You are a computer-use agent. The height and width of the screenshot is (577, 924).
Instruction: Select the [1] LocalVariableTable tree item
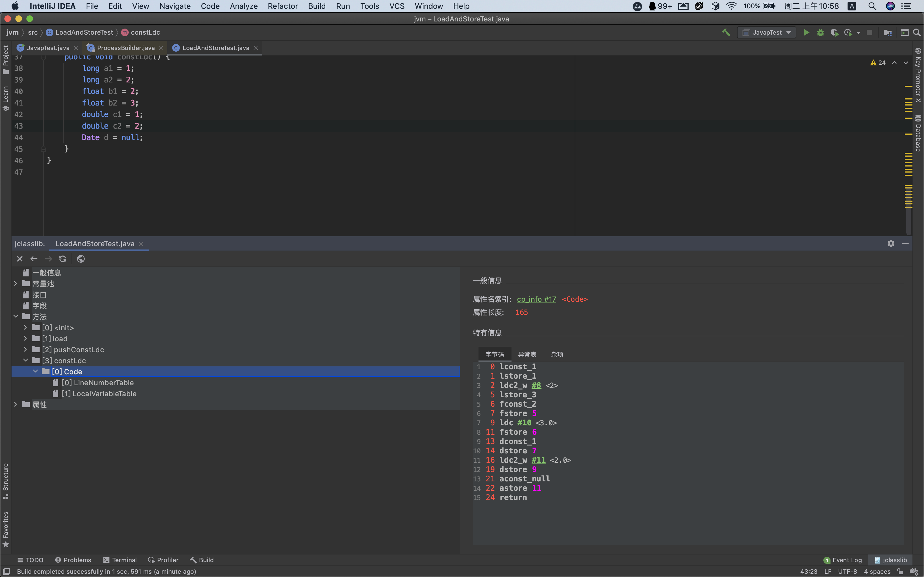click(99, 393)
